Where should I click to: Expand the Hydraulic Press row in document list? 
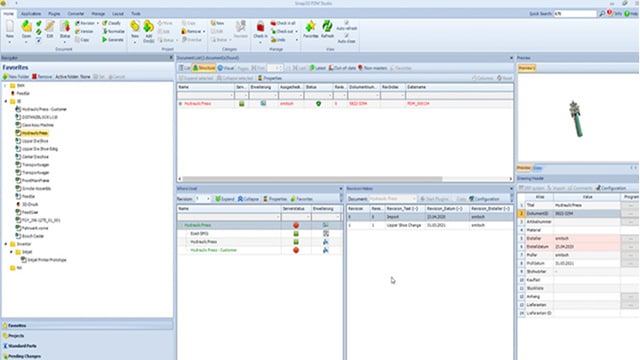click(x=180, y=104)
